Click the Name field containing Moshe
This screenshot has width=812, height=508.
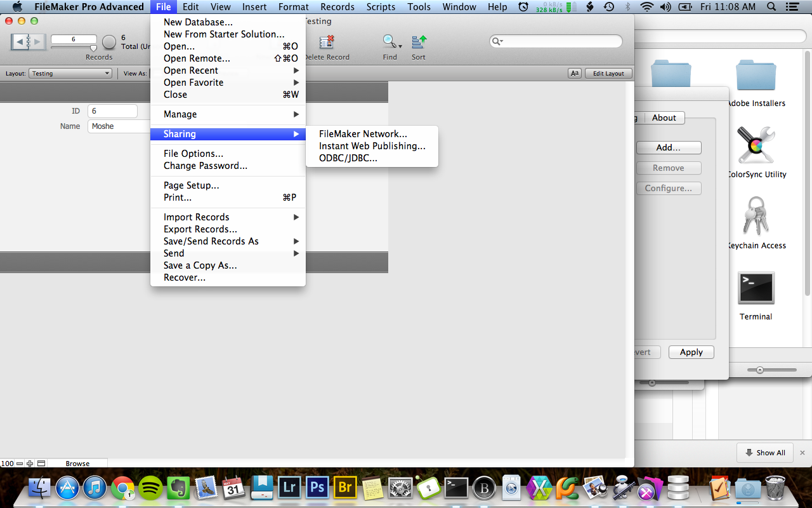point(119,126)
